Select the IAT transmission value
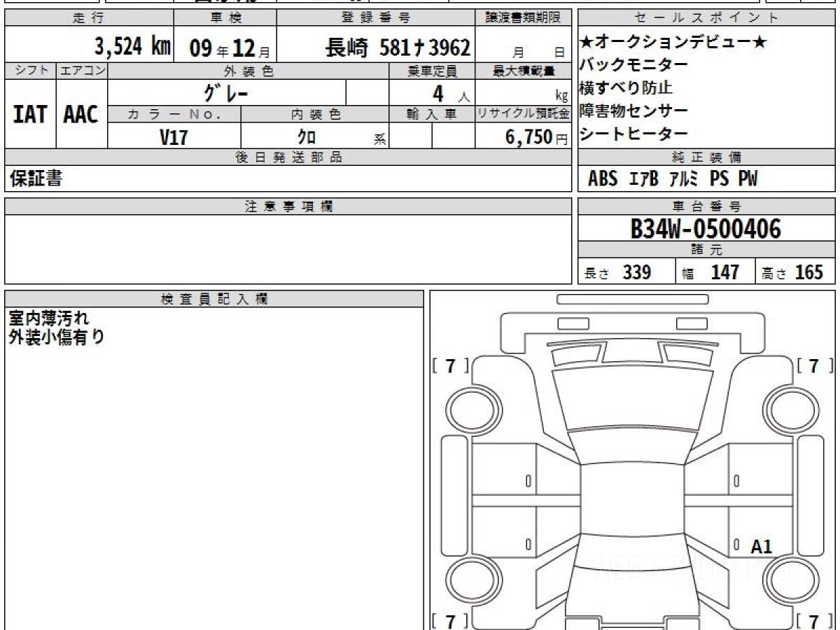This screenshot has width=840, height=630. pyautogui.click(x=30, y=114)
